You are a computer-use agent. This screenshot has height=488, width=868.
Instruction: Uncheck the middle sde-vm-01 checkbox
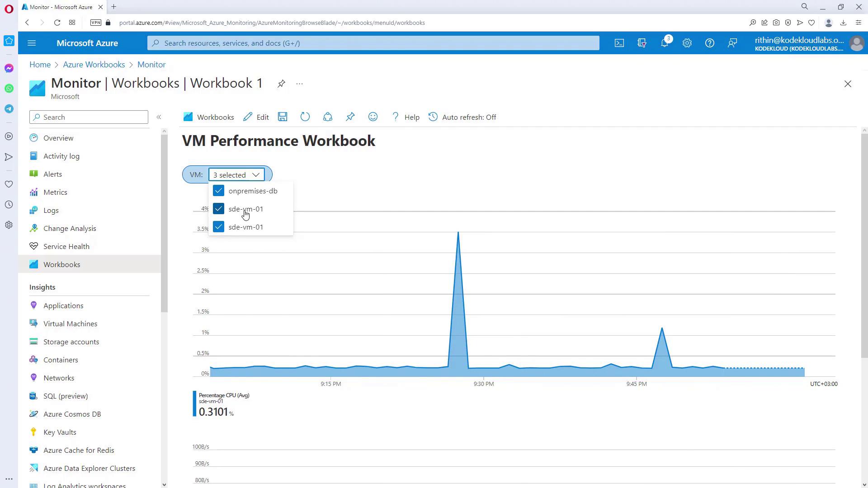click(219, 209)
